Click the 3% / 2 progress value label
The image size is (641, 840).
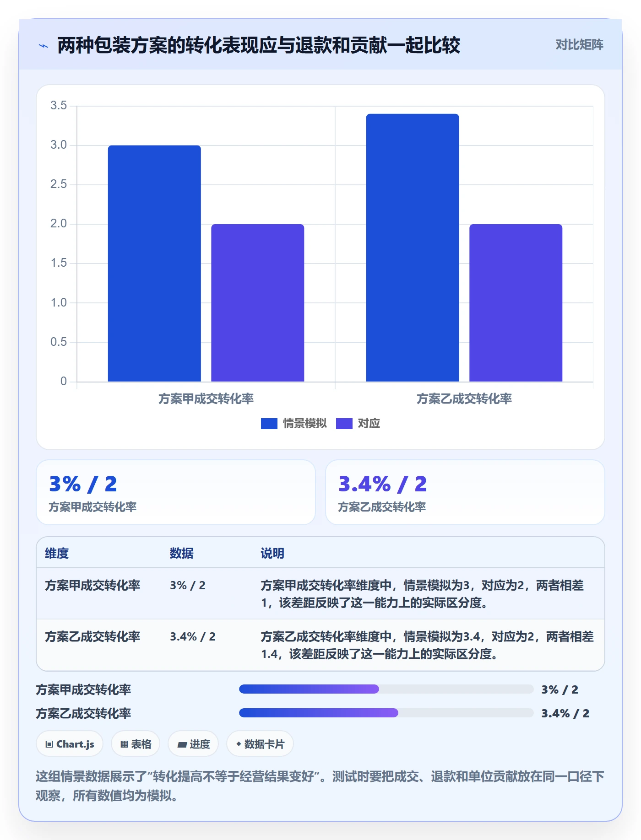click(x=560, y=689)
